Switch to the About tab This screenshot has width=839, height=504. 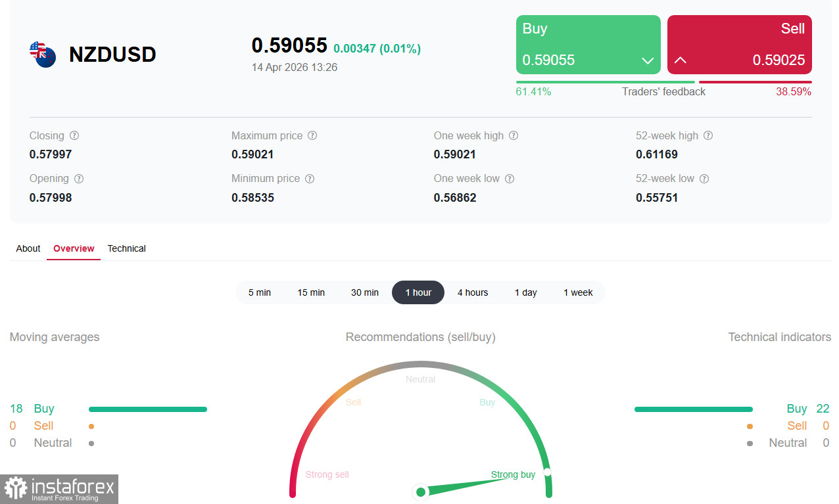[x=28, y=248]
